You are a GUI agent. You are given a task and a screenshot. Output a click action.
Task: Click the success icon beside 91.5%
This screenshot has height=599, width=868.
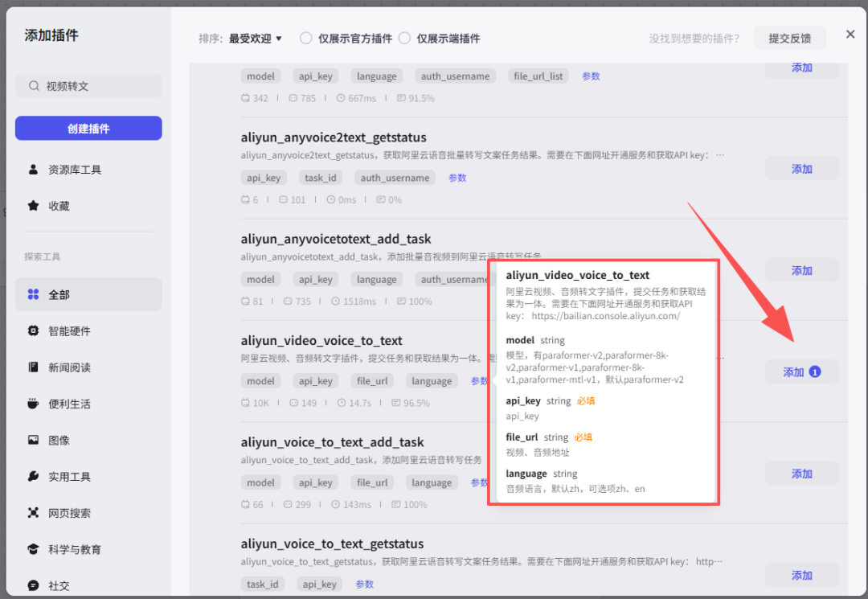tap(401, 98)
